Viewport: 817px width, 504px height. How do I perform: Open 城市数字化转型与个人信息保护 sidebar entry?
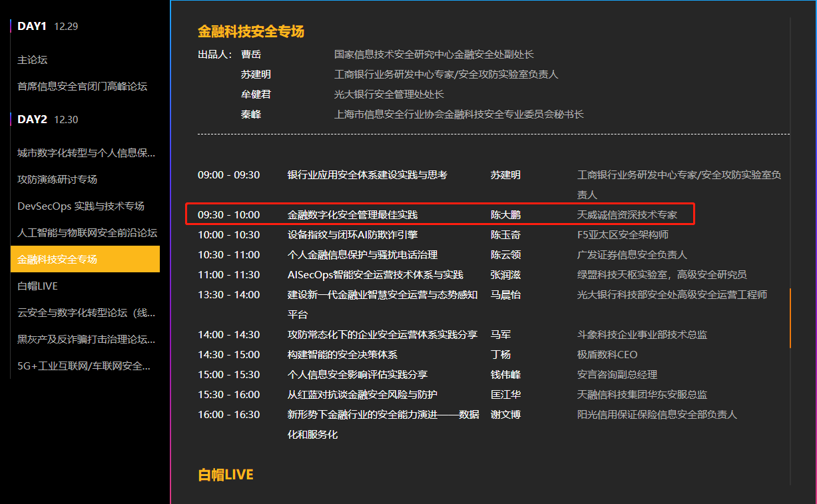click(85, 153)
